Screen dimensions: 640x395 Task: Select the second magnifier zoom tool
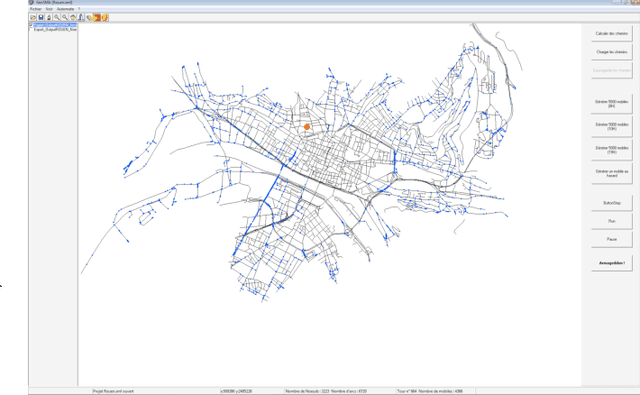(65, 17)
